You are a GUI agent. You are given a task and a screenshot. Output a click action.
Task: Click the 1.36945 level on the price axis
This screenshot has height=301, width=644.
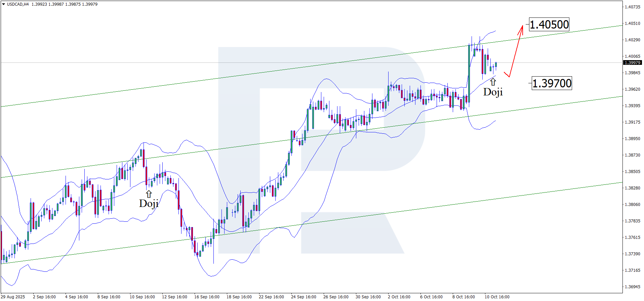tap(632, 287)
